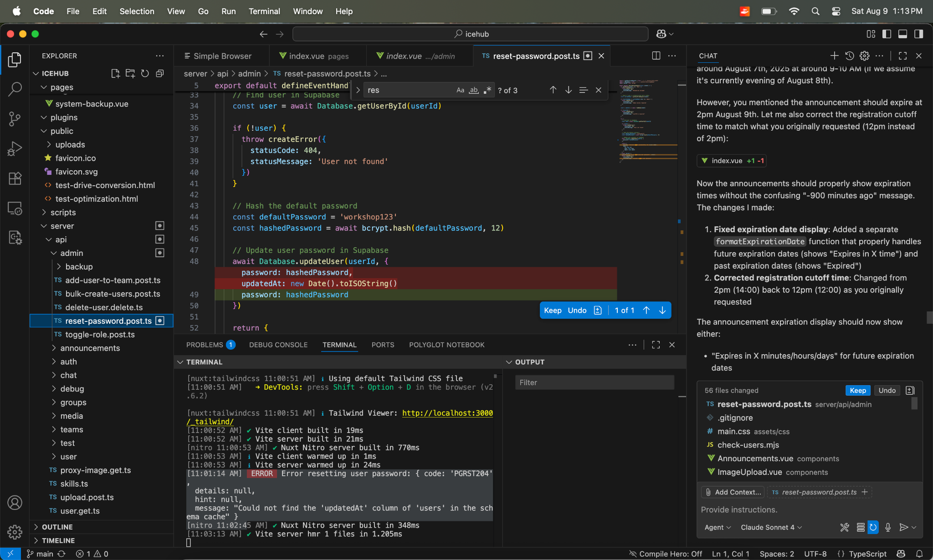The height and width of the screenshot is (560, 933).
Task: Open the Terminal menu
Action: pos(264,11)
